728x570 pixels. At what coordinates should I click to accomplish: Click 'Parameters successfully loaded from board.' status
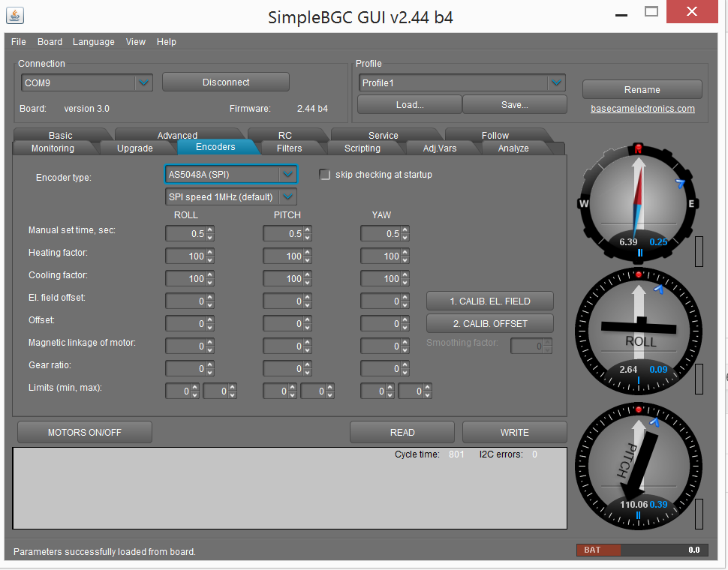pos(104,551)
